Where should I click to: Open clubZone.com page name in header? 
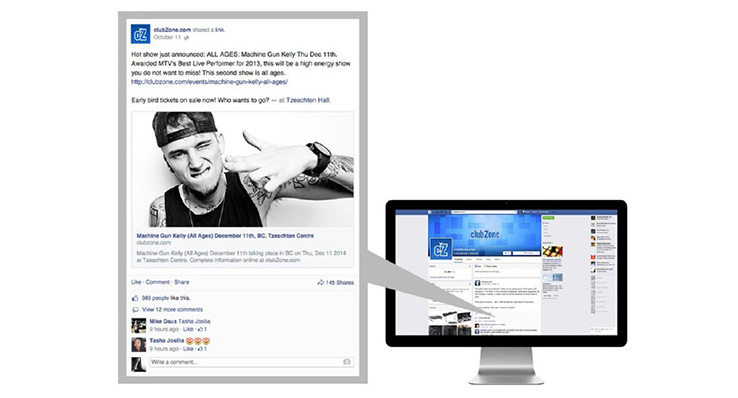click(172, 30)
